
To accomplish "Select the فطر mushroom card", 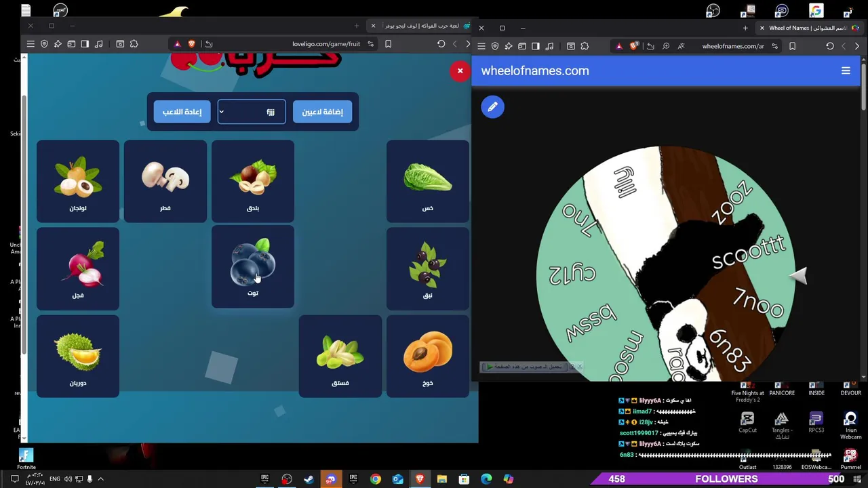I will (x=165, y=182).
